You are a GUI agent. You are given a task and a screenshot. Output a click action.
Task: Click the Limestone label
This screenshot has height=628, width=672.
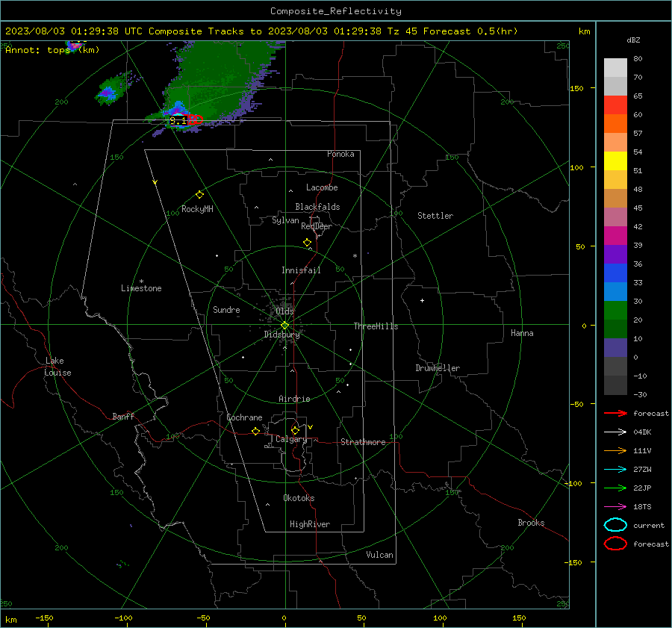coord(141,288)
